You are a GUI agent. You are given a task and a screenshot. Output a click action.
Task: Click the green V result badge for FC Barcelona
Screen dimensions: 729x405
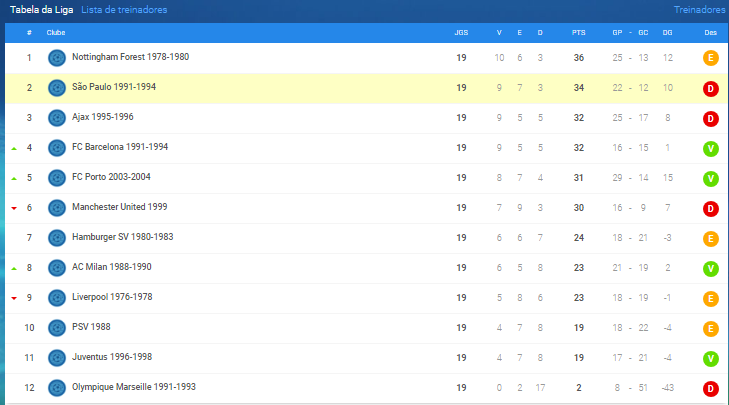pyautogui.click(x=710, y=148)
